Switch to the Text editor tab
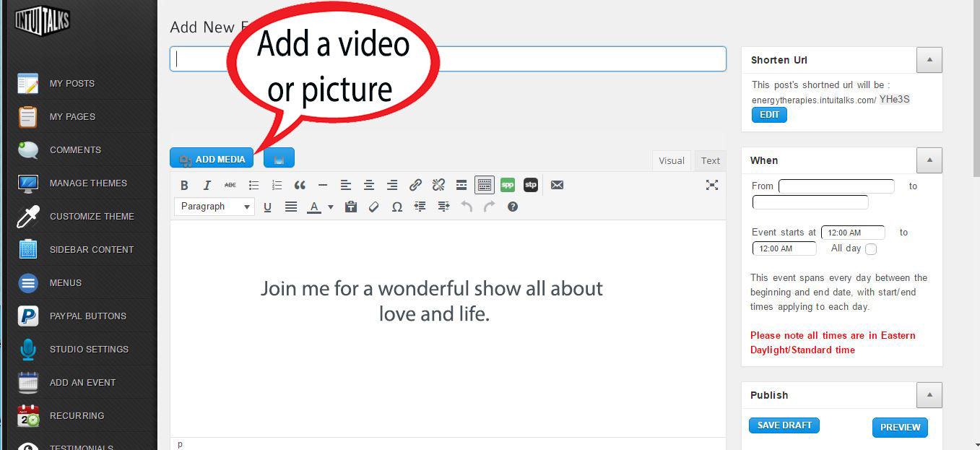The width and height of the screenshot is (980, 450). point(711,161)
